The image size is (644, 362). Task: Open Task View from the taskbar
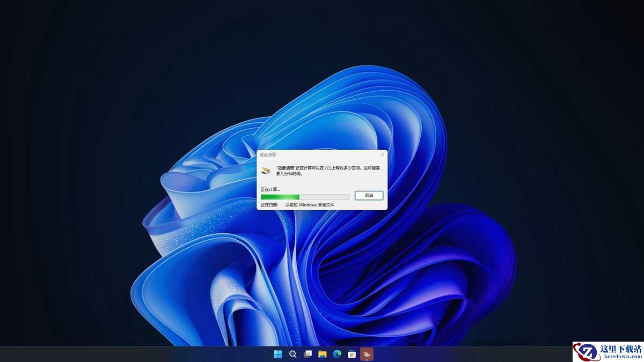pyautogui.click(x=308, y=354)
